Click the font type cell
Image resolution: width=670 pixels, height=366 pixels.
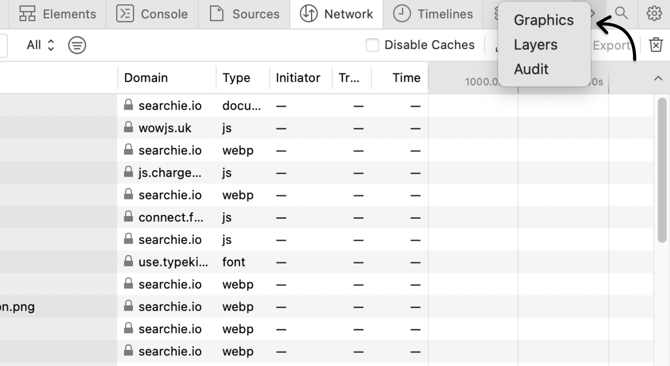coord(233,262)
